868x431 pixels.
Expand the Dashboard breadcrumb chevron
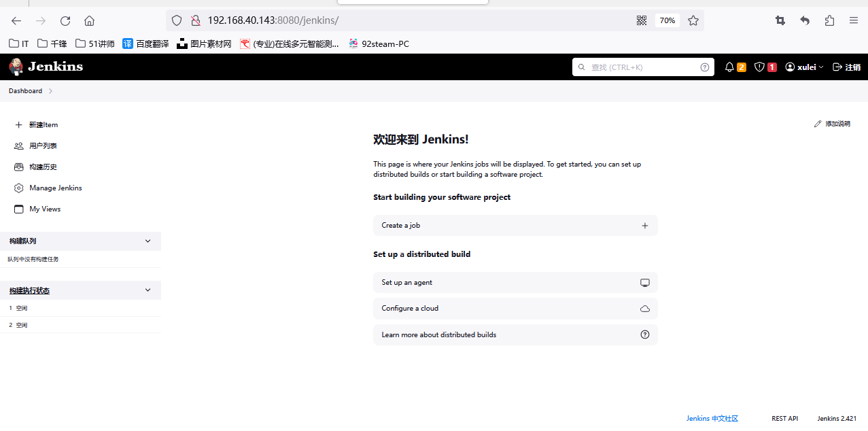pos(51,91)
